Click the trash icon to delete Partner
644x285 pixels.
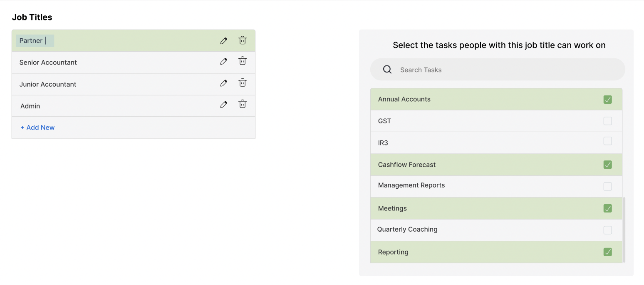coord(242,40)
